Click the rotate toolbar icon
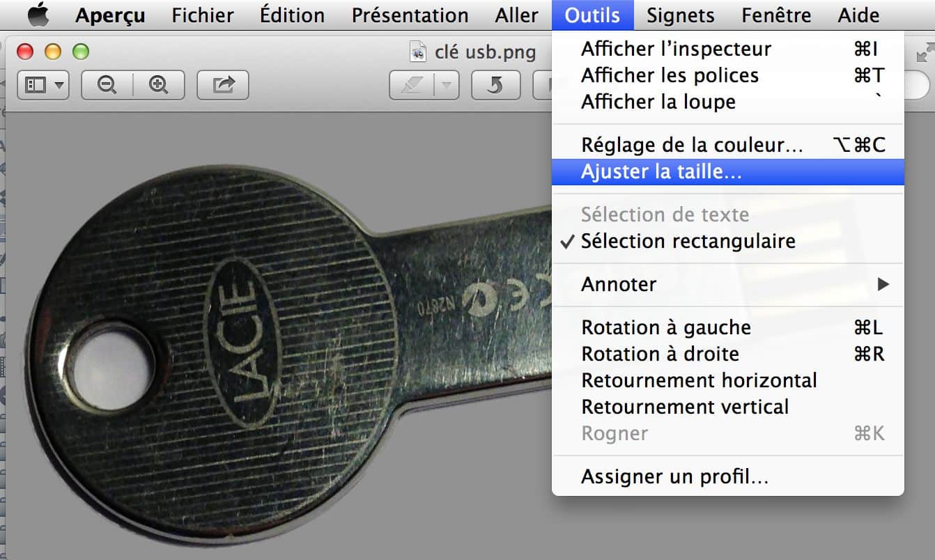935x560 pixels. click(x=497, y=85)
